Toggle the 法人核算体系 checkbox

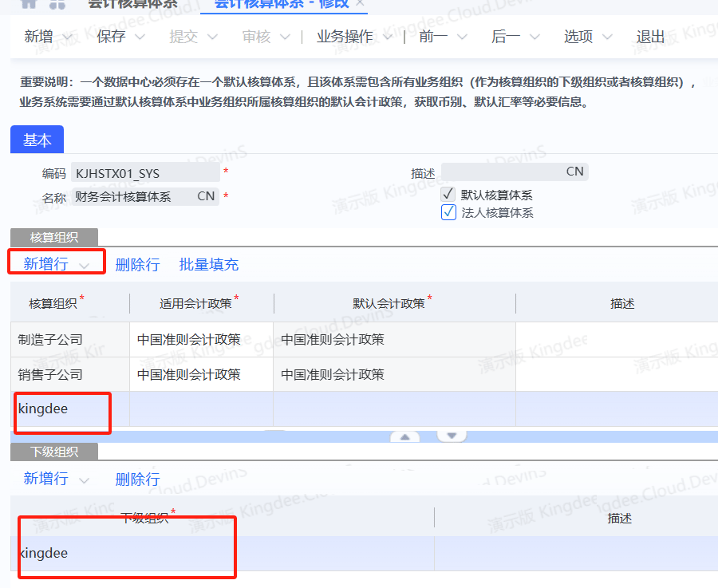(448, 212)
